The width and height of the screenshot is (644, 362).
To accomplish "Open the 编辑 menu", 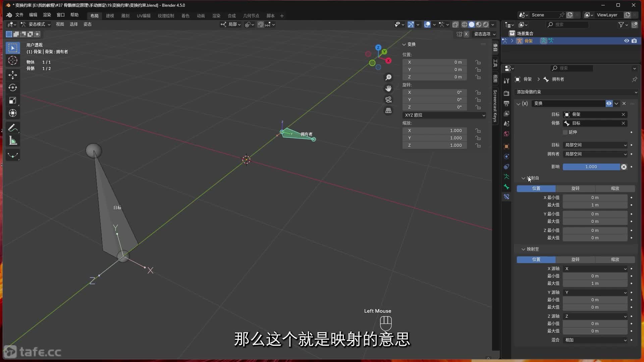I will click(x=33, y=15).
